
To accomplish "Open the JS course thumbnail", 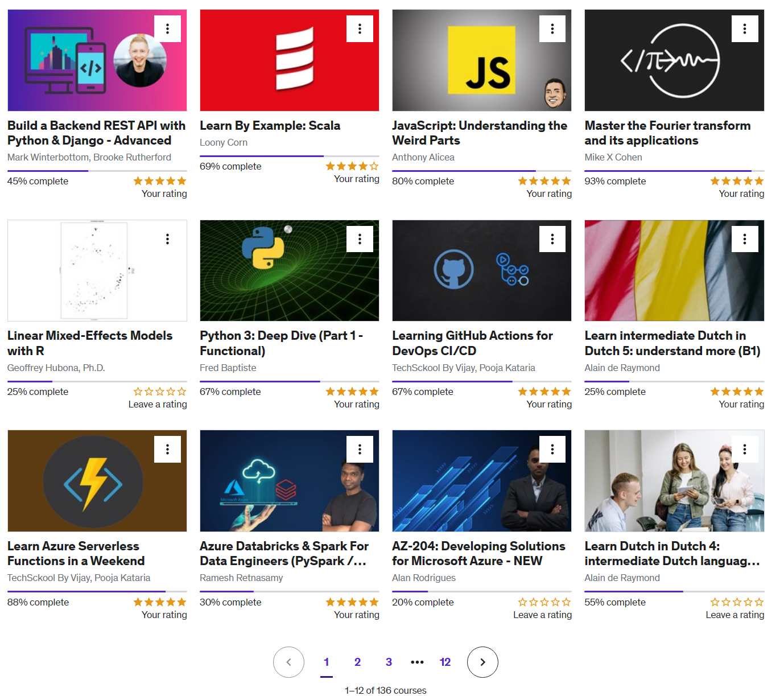I will point(482,60).
